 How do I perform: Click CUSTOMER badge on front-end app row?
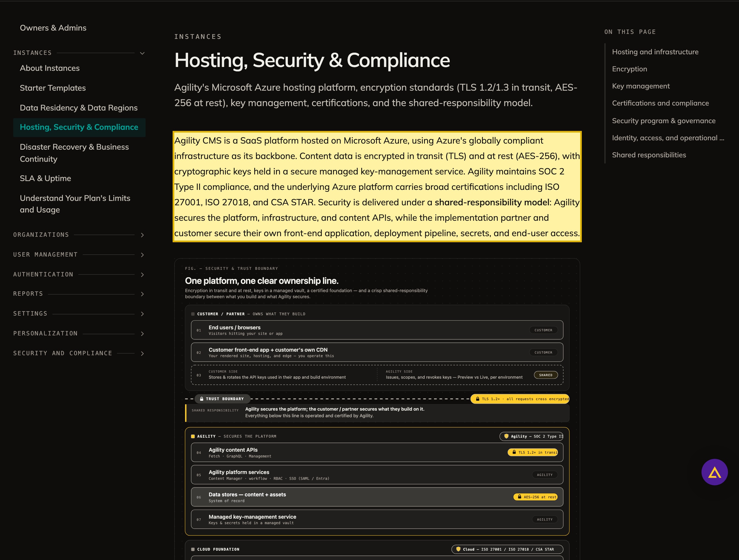543,352
